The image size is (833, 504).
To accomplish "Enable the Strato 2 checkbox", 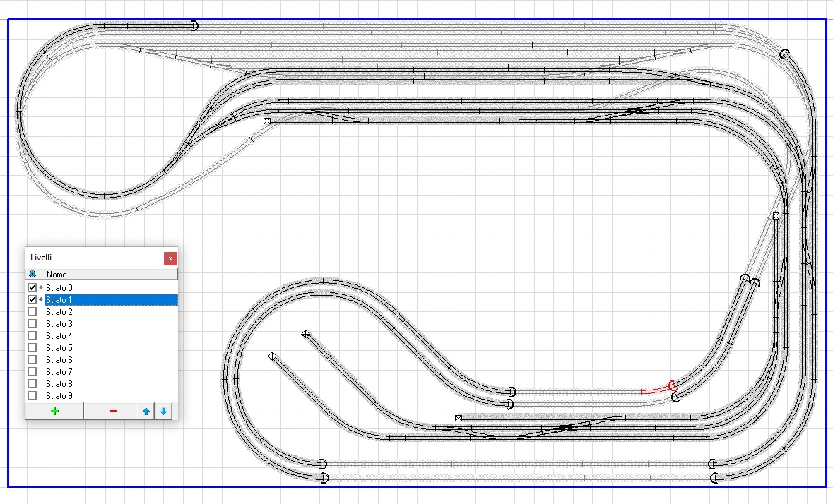I will click(32, 312).
